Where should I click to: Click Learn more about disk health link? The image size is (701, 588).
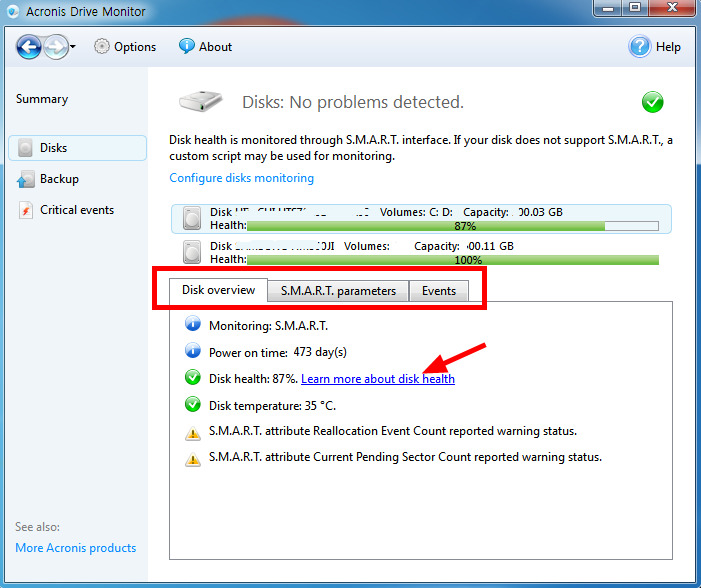377,379
